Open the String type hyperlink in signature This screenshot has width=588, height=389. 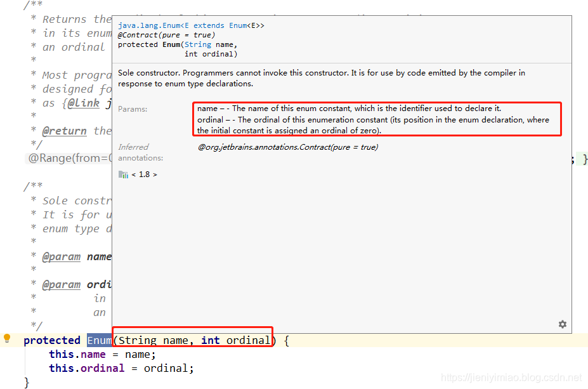(197, 44)
